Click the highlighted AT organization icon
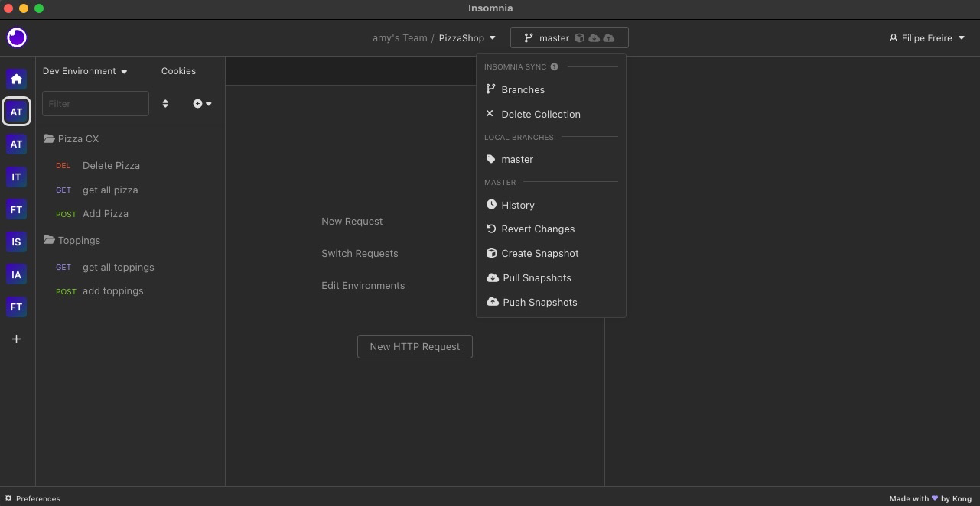 (16, 112)
